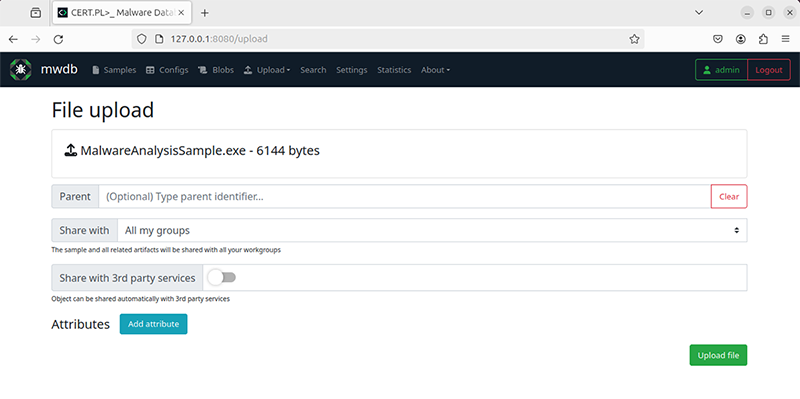800x399 pixels.
Task: Minimize the browser window
Action: 748,13
